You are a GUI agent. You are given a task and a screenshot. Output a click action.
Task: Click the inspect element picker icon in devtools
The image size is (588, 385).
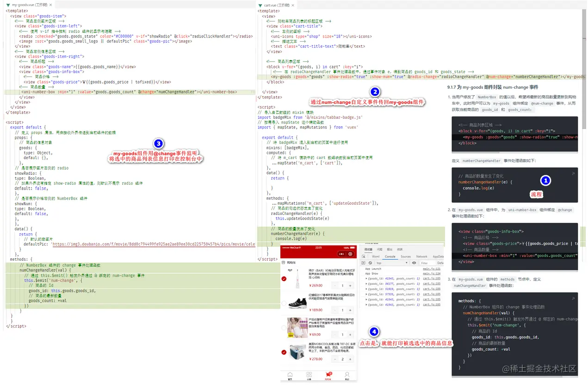pos(364,257)
